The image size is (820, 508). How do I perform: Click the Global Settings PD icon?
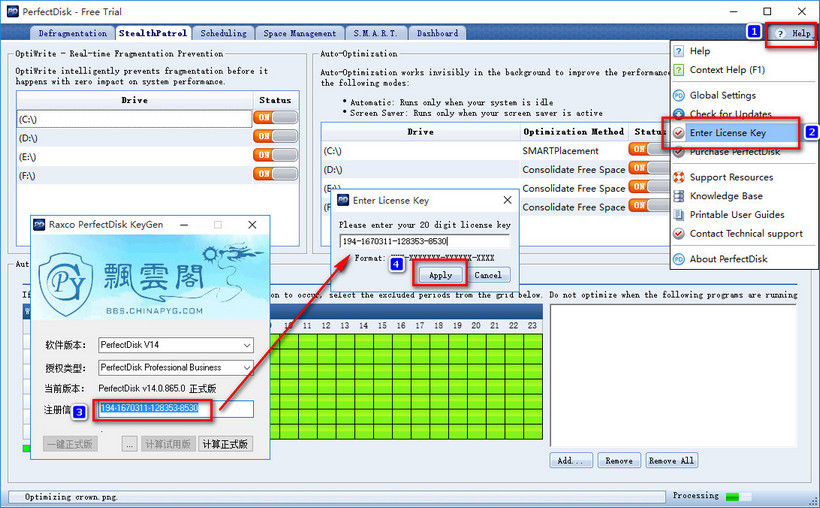678,95
